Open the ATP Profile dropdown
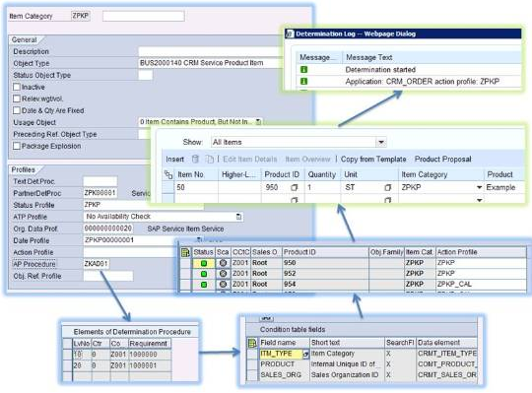The width and height of the screenshot is (532, 393). 238,217
